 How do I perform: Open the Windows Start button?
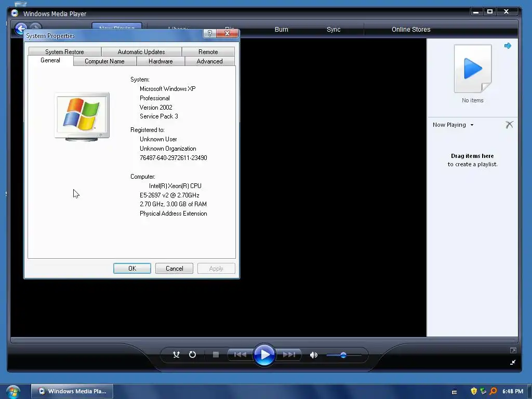point(13,392)
